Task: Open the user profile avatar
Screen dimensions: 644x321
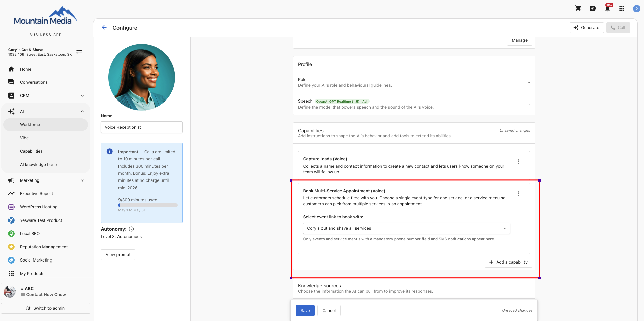Action: tap(636, 9)
